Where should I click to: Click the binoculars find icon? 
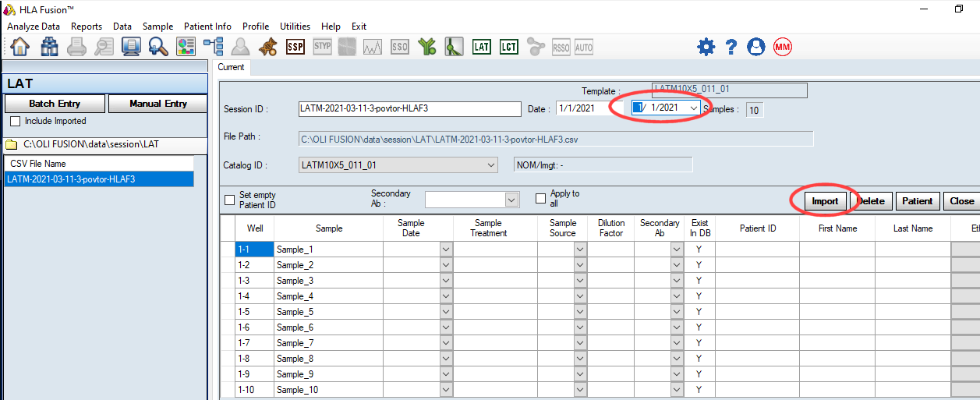click(x=49, y=48)
